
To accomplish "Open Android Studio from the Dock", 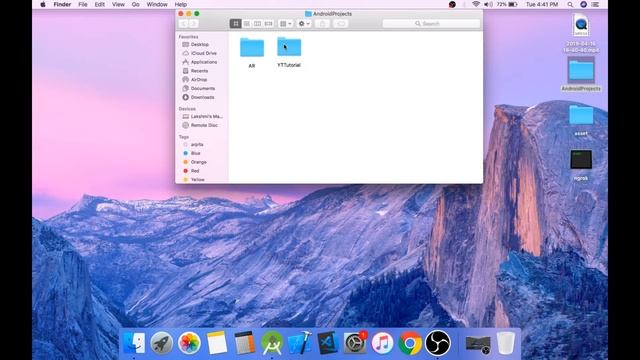I will [x=272, y=343].
